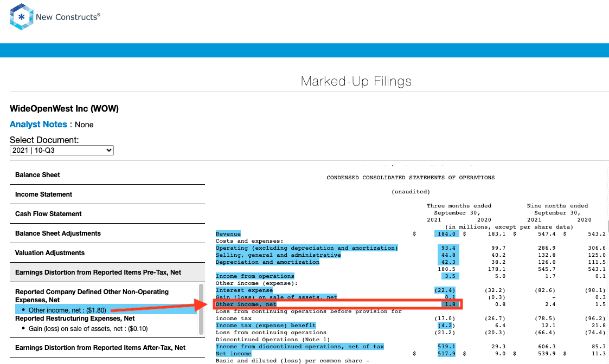Click 'Reported Company Defined Other Non-Operating Expenses, Net' heading
Screen dimensions: 609x364
pyautogui.click(x=92, y=296)
